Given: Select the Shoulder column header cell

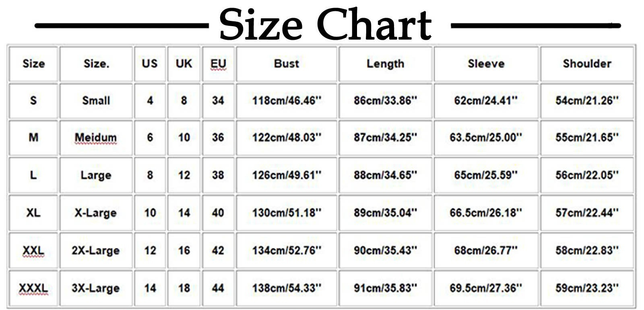Looking at the screenshot, I should [x=587, y=64].
